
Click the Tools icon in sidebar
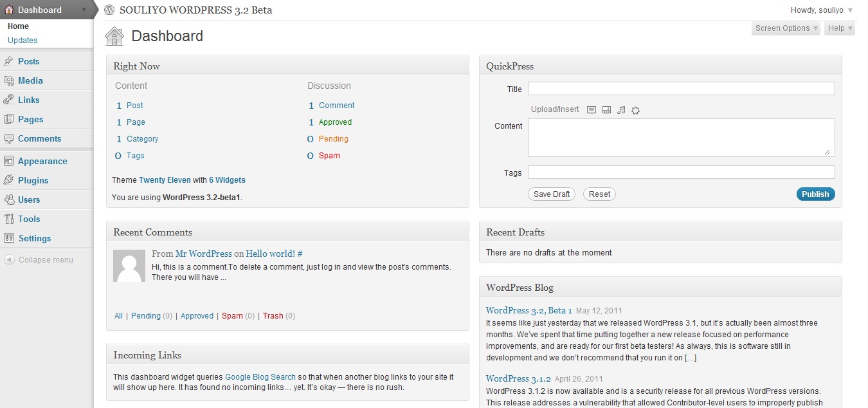click(x=8, y=219)
